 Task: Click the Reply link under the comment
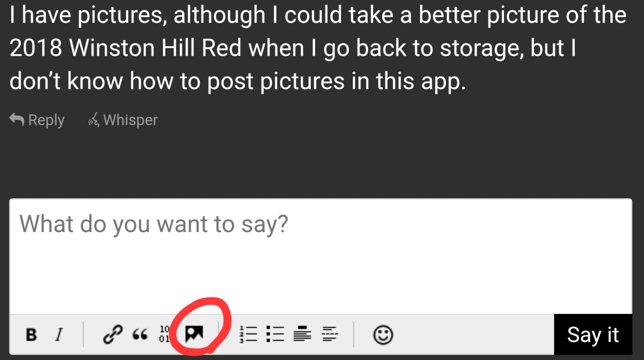46,120
